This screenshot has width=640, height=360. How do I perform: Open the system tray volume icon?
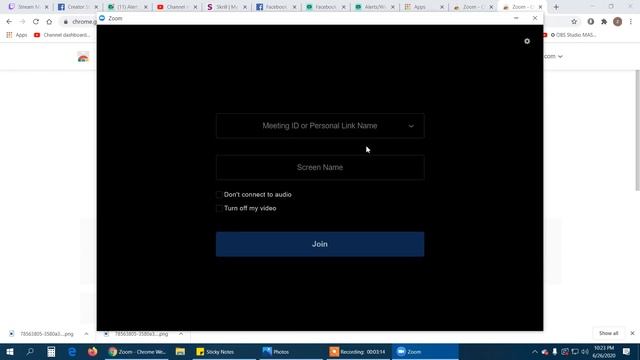click(x=585, y=352)
